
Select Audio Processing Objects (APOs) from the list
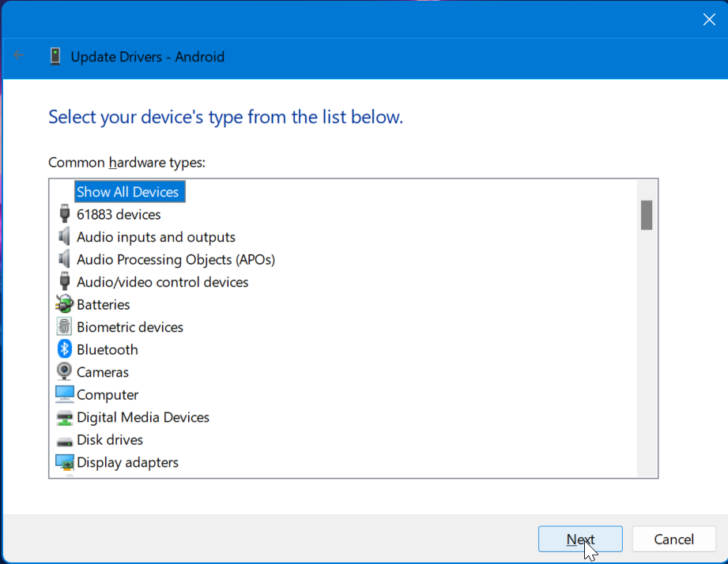pyautogui.click(x=175, y=259)
